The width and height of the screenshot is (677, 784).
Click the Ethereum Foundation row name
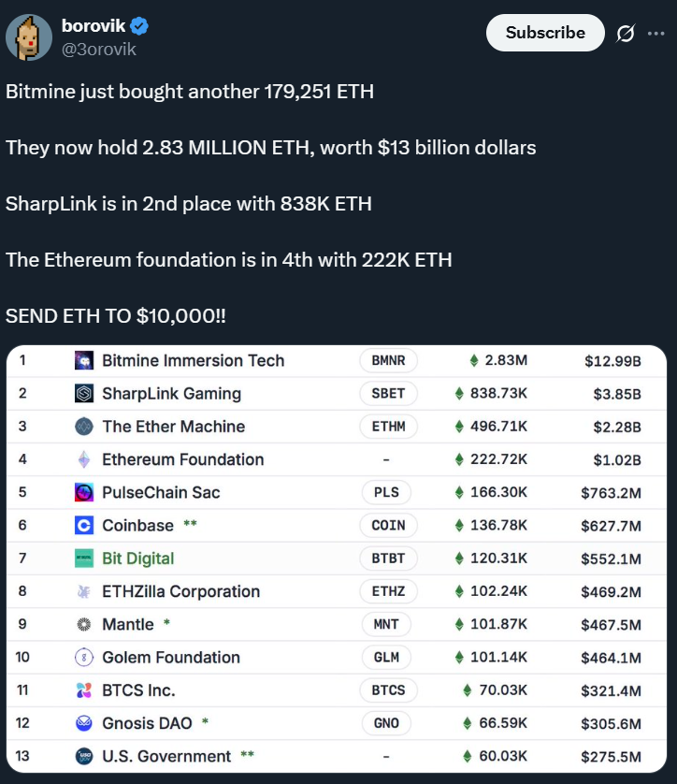[x=182, y=459]
